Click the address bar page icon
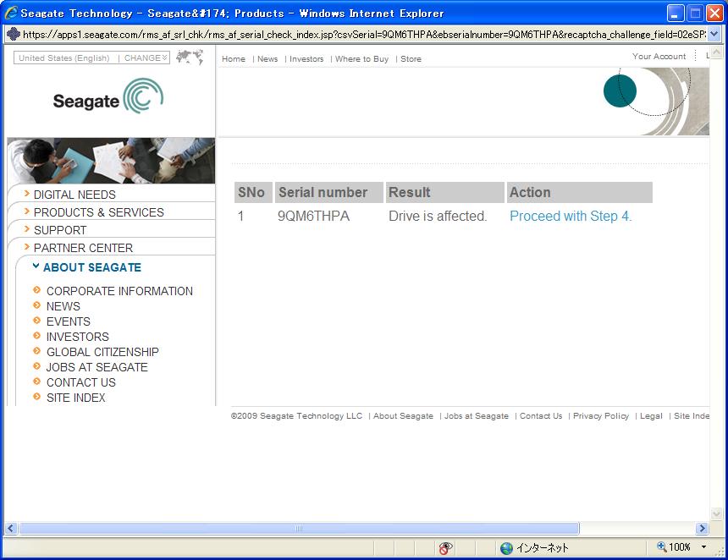The width and height of the screenshot is (728, 560). point(14,34)
